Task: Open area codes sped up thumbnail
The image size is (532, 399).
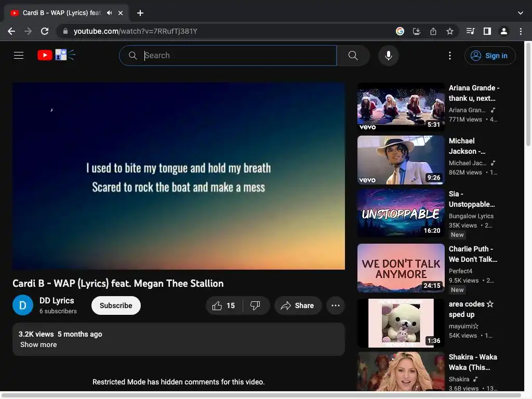Action: [401, 323]
